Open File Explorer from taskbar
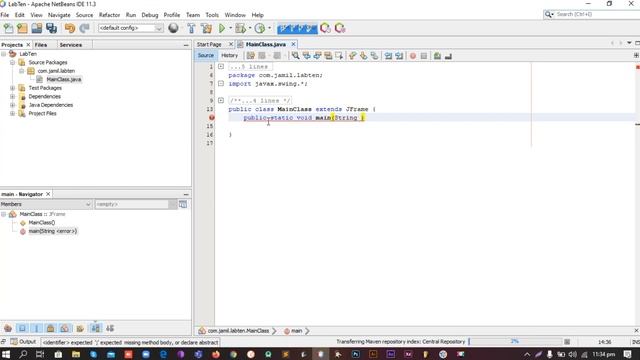Image resolution: width=640 pixels, height=360 pixels. tap(76, 354)
